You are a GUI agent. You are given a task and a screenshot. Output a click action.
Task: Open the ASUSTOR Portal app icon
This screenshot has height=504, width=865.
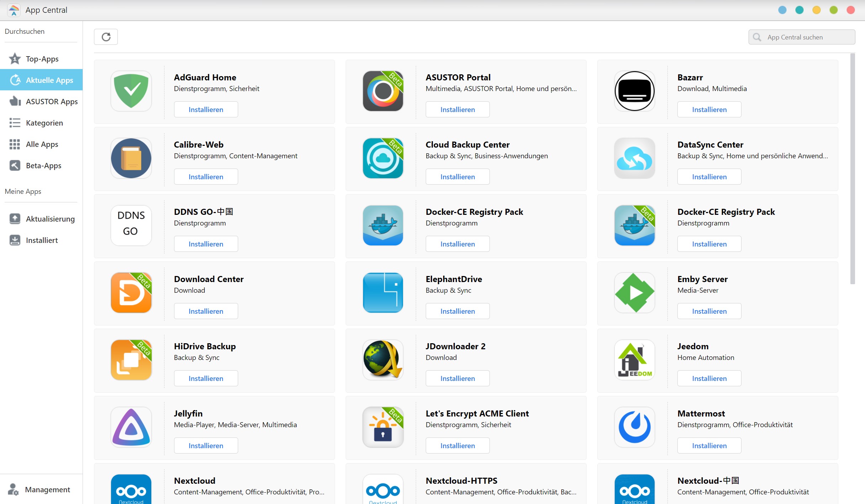coord(383,91)
